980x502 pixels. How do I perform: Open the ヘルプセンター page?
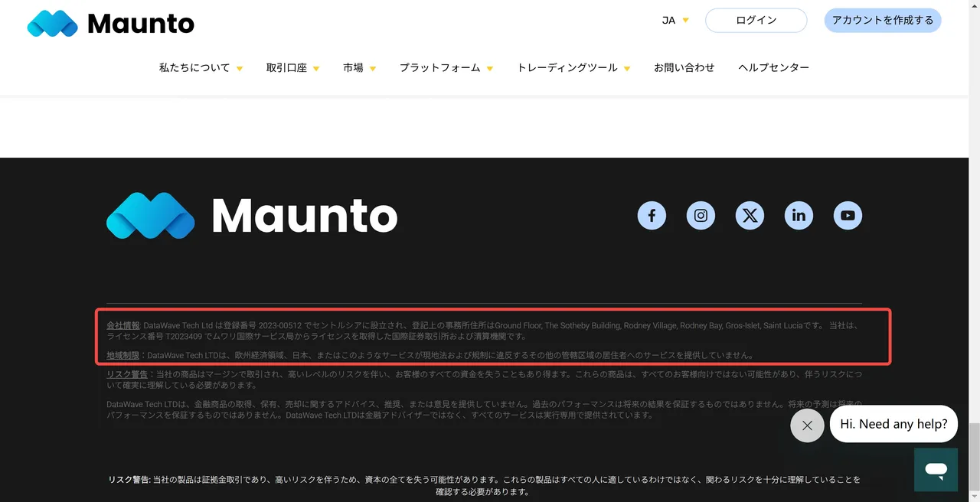click(x=773, y=67)
